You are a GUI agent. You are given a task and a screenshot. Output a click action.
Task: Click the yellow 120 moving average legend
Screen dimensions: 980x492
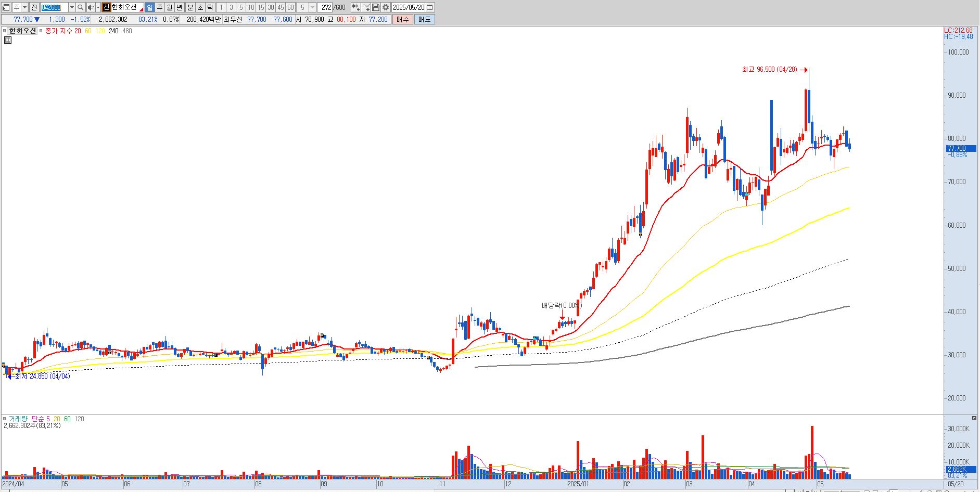pyautogui.click(x=100, y=31)
